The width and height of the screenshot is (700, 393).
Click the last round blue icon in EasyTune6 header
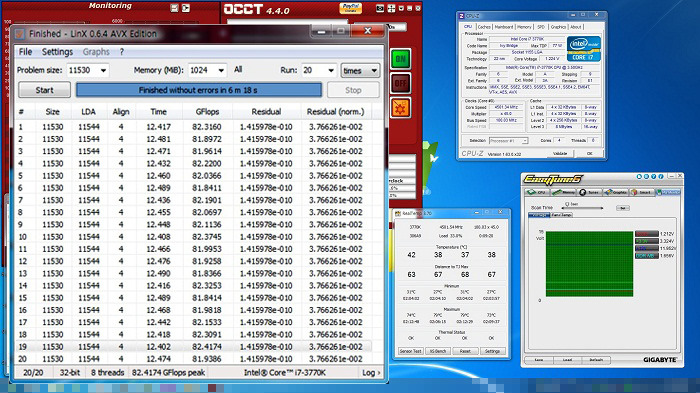(661, 177)
